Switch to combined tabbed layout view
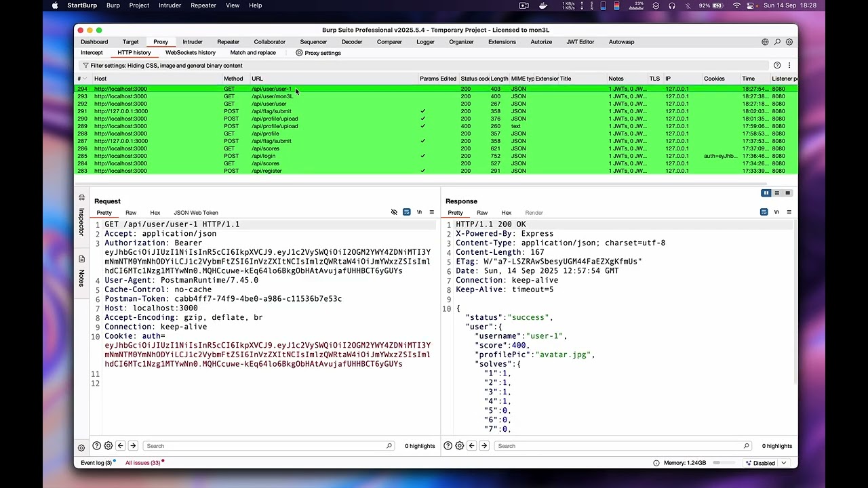Screen dimensions: 868x488 tap(788, 193)
